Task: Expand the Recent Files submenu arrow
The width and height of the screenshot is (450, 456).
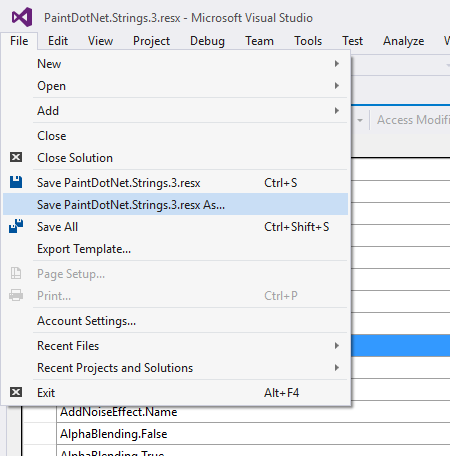Action: (337, 346)
